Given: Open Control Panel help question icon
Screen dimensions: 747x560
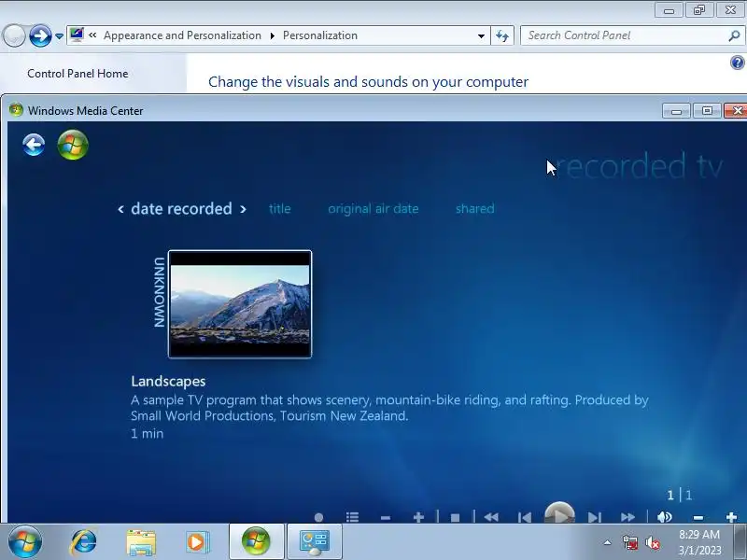Looking at the screenshot, I should tap(737, 63).
